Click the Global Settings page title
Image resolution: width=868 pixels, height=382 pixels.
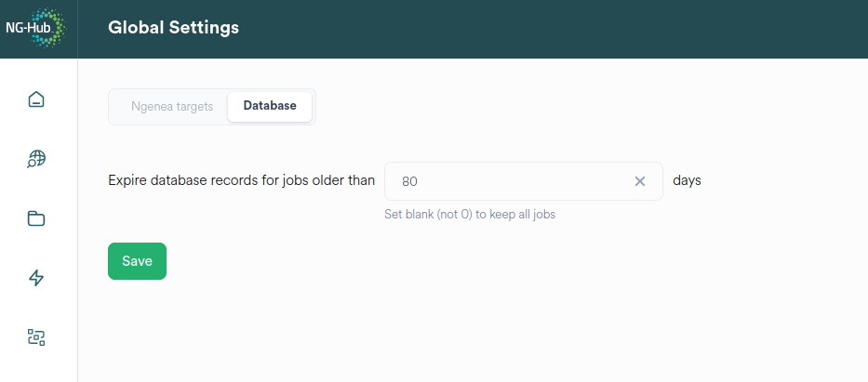(x=173, y=28)
